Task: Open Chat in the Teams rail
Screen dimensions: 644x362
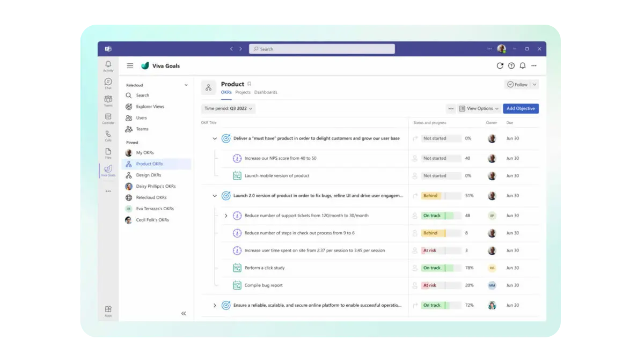Action: pos(108,83)
